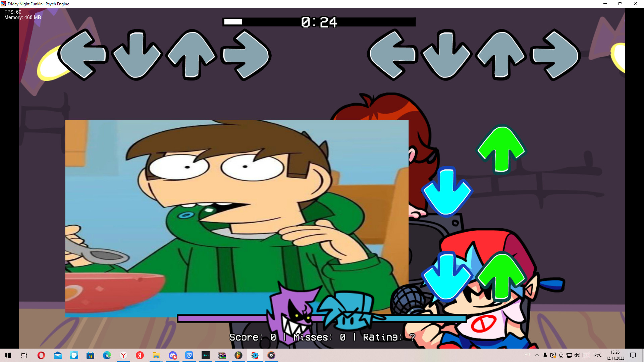
Task: Open the clock and date flyout
Action: point(615,355)
